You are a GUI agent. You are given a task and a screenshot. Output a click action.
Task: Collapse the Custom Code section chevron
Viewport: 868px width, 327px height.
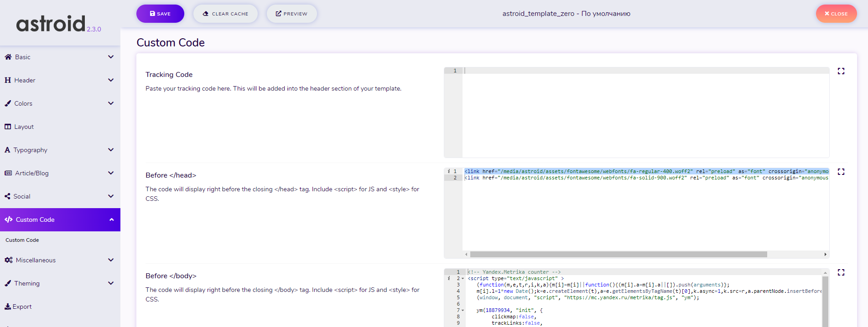(111, 220)
